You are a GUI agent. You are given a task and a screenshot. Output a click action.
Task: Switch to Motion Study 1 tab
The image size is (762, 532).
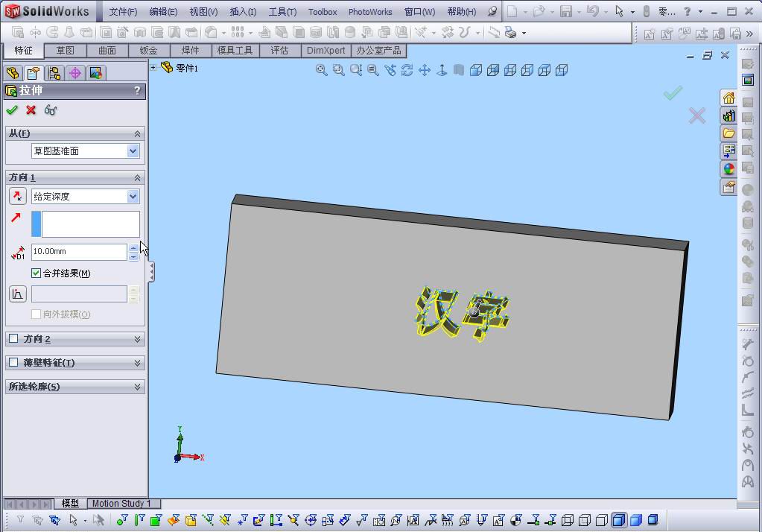pos(121,503)
